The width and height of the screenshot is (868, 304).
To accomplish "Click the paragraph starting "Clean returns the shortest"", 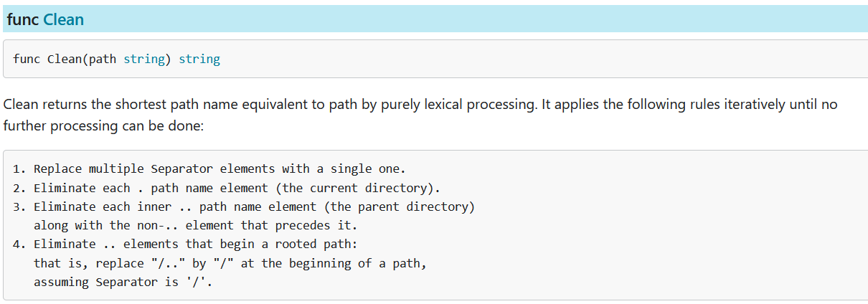I will pyautogui.click(x=287, y=105).
